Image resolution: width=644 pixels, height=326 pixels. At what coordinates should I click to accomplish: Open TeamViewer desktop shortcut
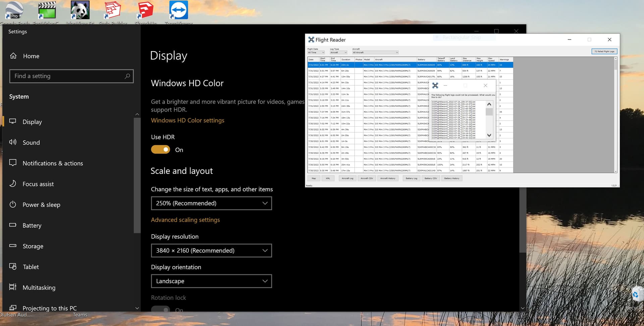pos(178,10)
